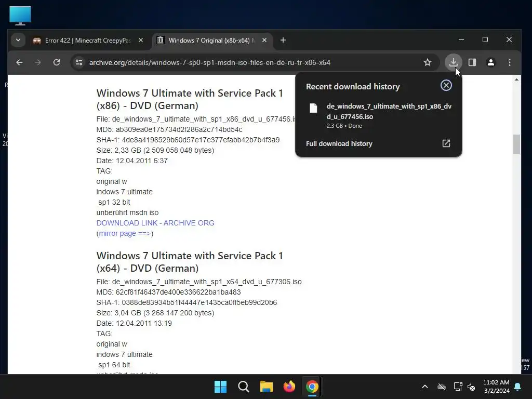
Task: Open the Chrome side panel
Action: coord(472,62)
